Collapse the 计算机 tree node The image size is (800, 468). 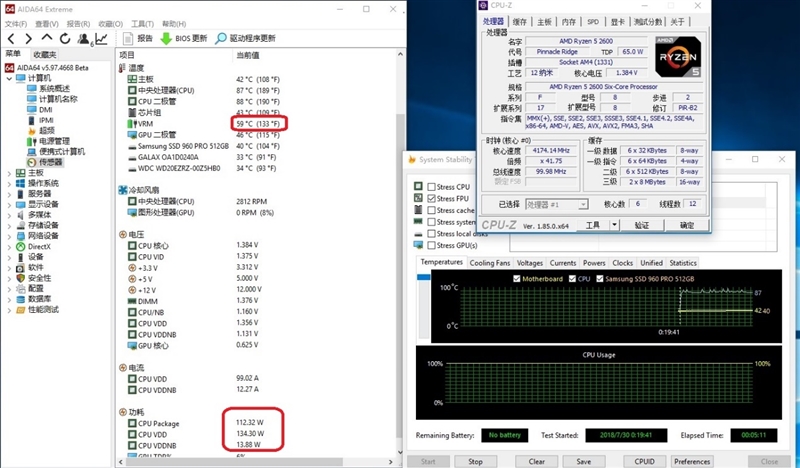[x=9, y=78]
